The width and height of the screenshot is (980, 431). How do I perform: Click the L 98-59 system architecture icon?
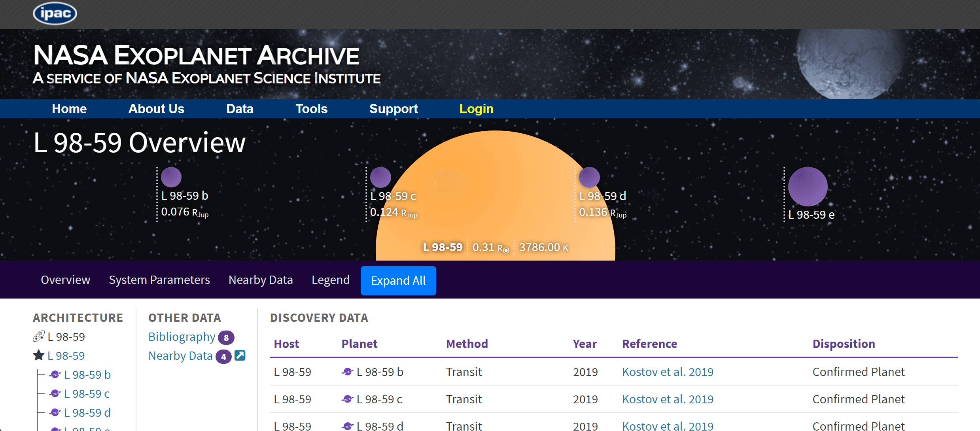tap(38, 336)
